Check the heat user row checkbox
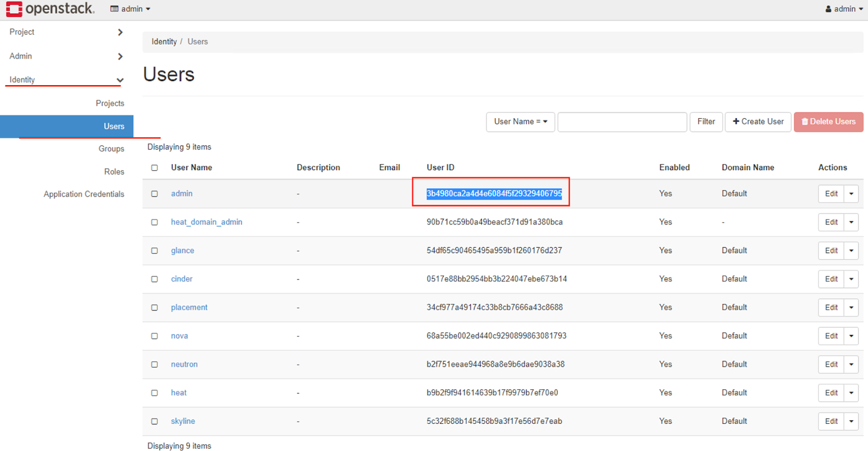This screenshot has height=451, width=868. click(x=155, y=393)
